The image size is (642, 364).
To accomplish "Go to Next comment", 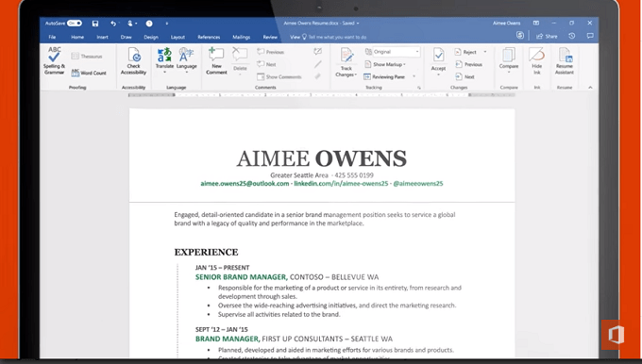I will pyautogui.click(x=266, y=64).
